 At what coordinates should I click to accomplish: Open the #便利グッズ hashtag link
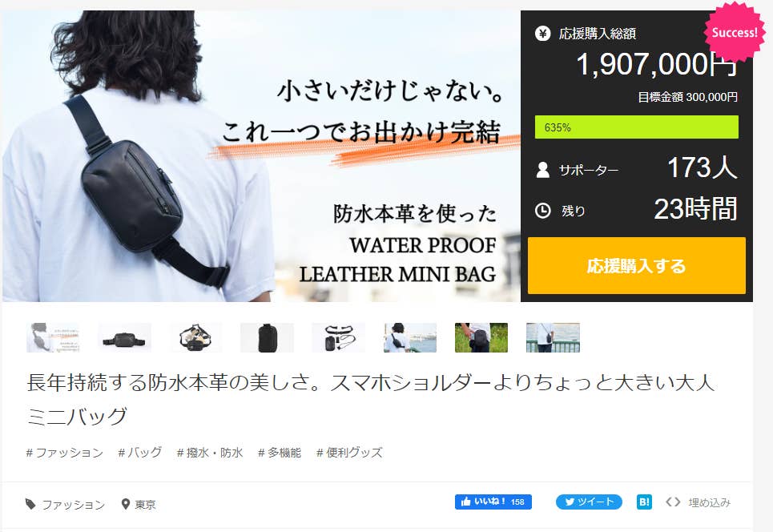pos(349,452)
